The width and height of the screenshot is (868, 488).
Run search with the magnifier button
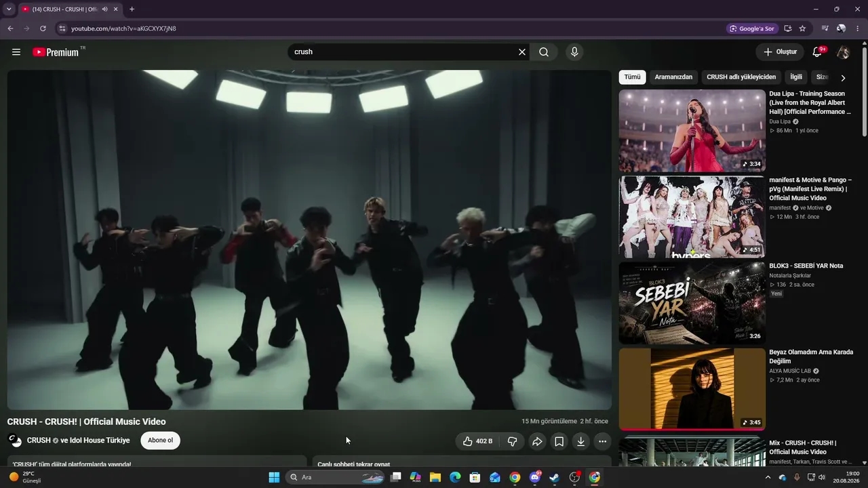[x=544, y=52]
